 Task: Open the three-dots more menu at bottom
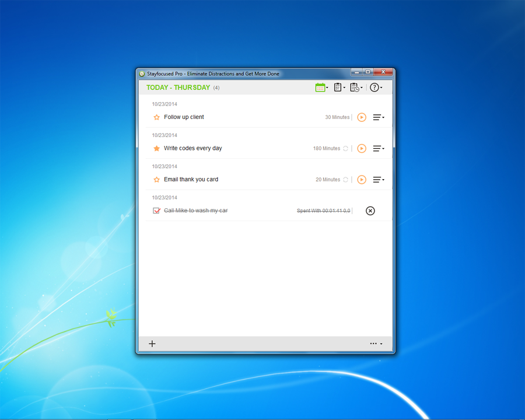(376, 344)
